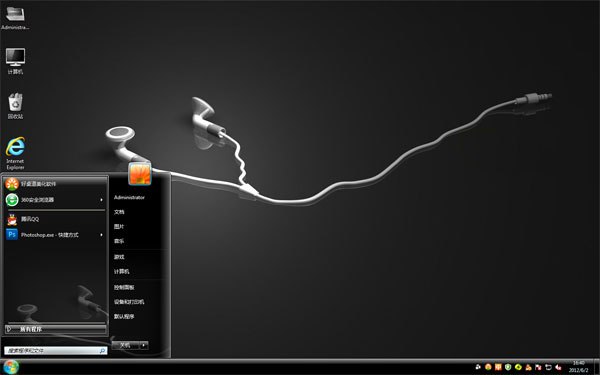Open 默认程序 in the Start menu
600x375 pixels.
point(124,316)
